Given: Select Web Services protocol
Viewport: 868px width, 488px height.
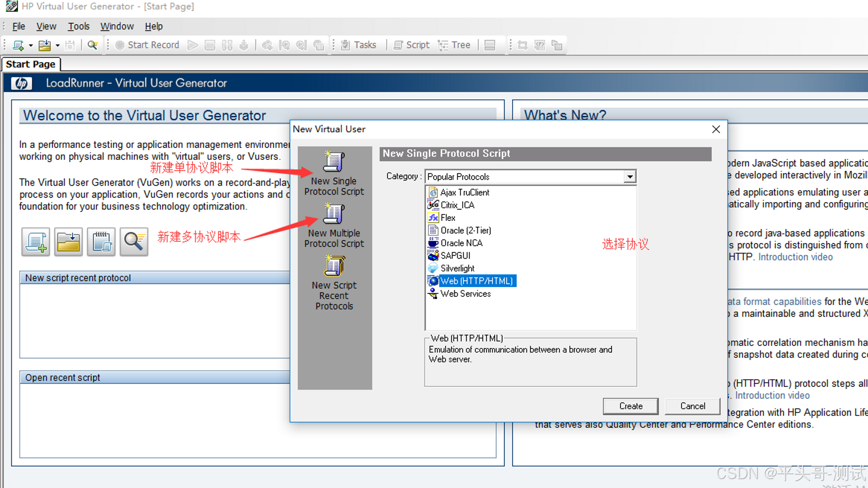Looking at the screenshot, I should tap(460, 294).
